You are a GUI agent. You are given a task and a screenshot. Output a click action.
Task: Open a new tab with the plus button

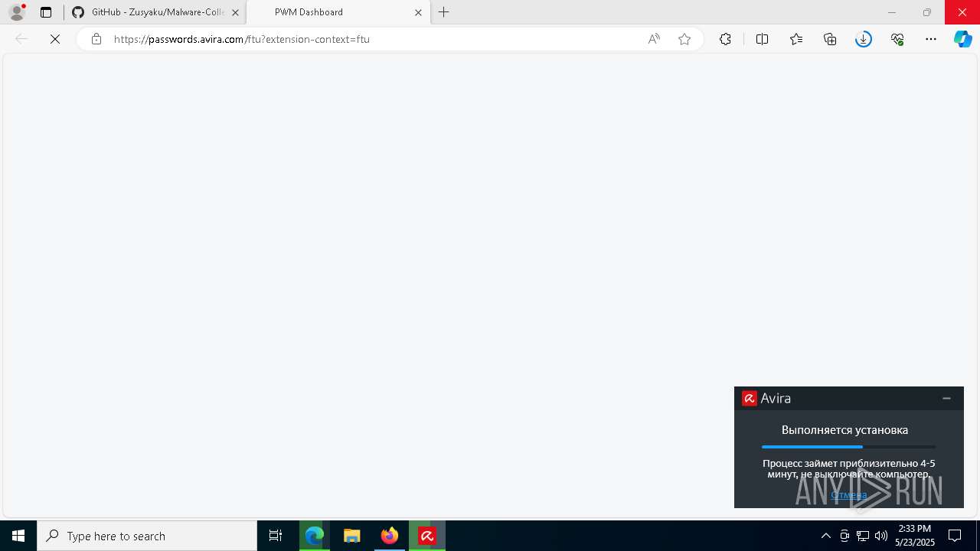(x=443, y=12)
